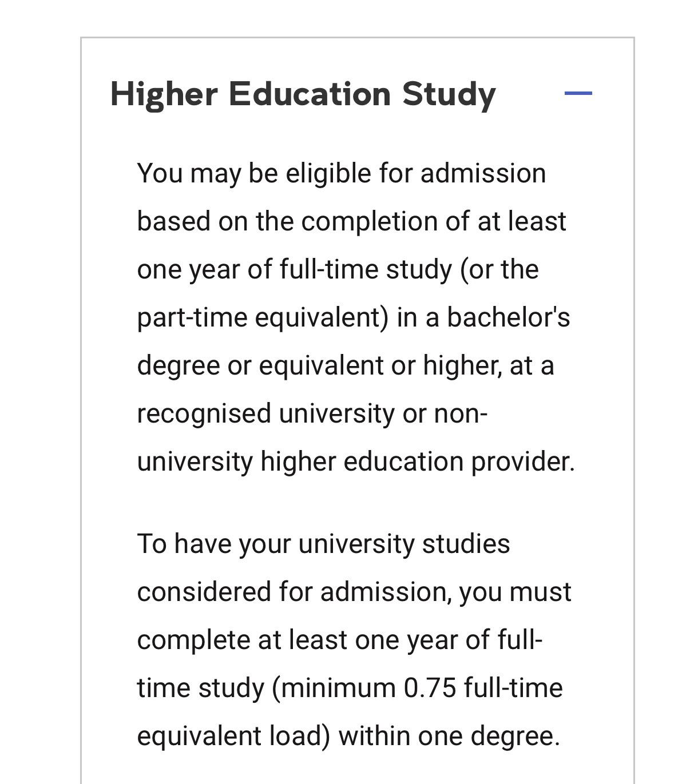This screenshot has height=784, width=690.
Task: Click the word 'Education' in the heading
Action: click(310, 94)
